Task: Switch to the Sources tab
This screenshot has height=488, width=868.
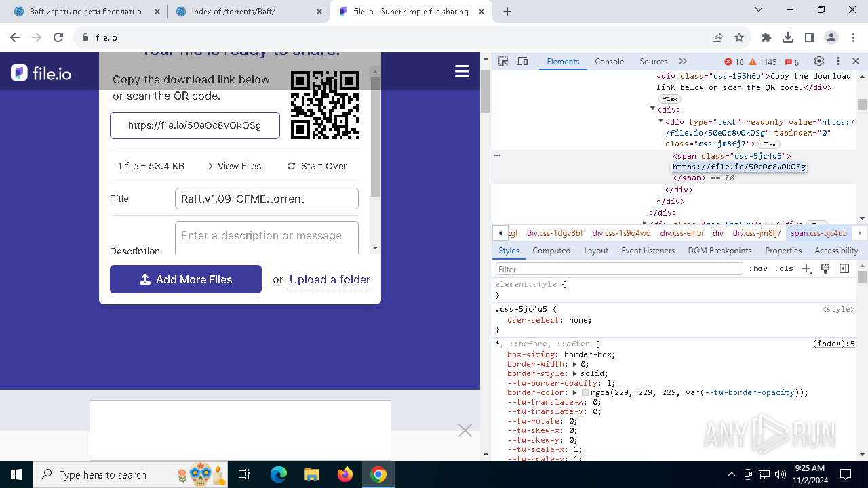Action: [x=654, y=61]
